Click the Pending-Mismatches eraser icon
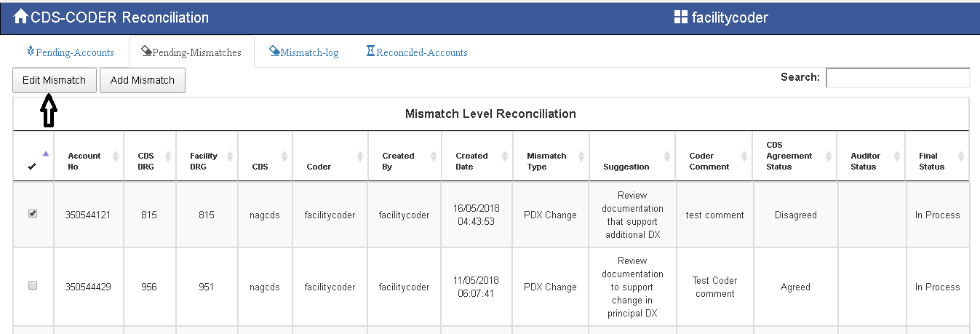Screen dimensions: 980x334 [x=146, y=52]
